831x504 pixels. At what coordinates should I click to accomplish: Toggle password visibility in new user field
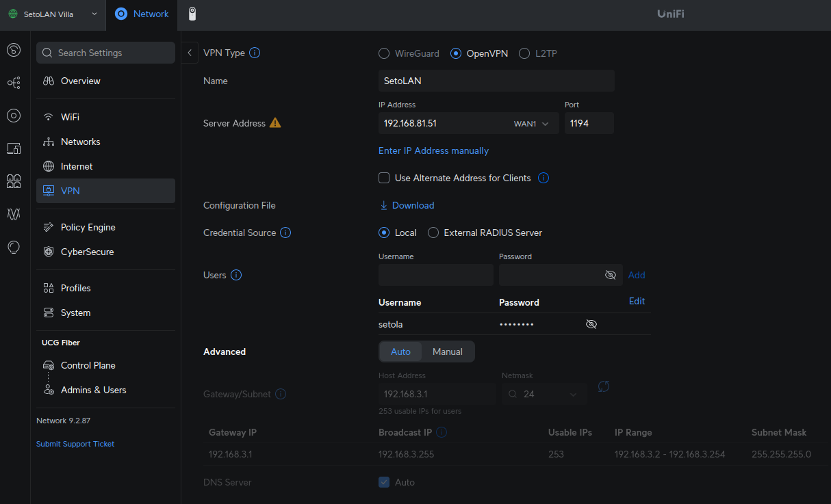click(611, 275)
